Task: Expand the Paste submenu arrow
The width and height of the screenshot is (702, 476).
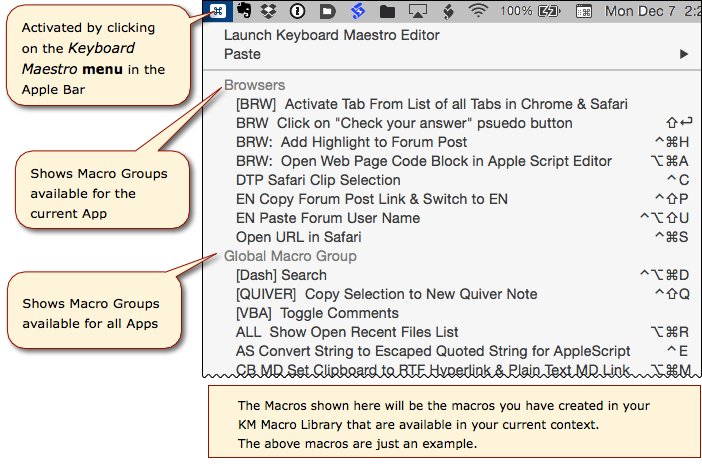Action: click(x=684, y=54)
